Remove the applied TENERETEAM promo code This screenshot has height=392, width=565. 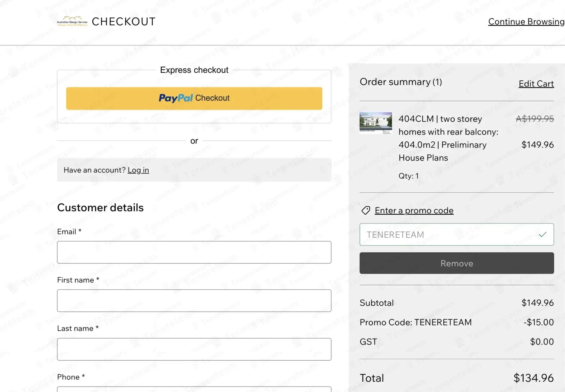[457, 263]
